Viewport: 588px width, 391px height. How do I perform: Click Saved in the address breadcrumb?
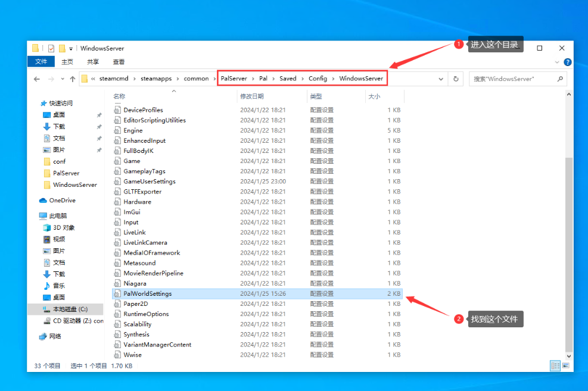(x=288, y=79)
